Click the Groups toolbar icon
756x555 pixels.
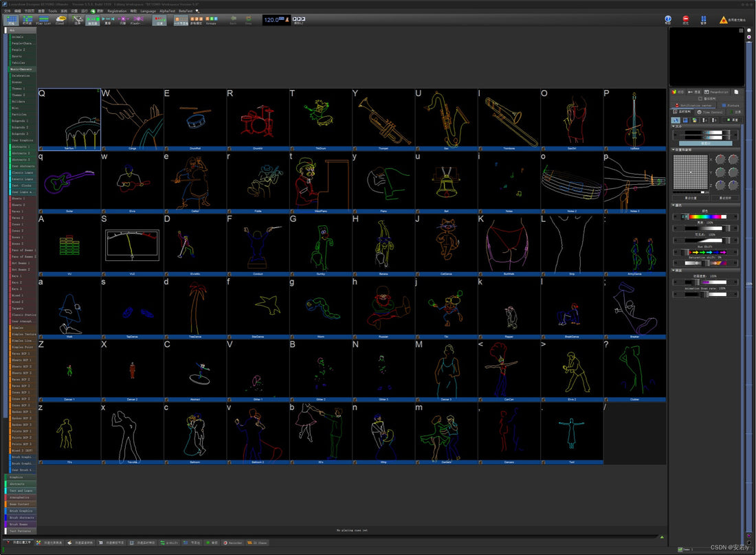pos(211,20)
